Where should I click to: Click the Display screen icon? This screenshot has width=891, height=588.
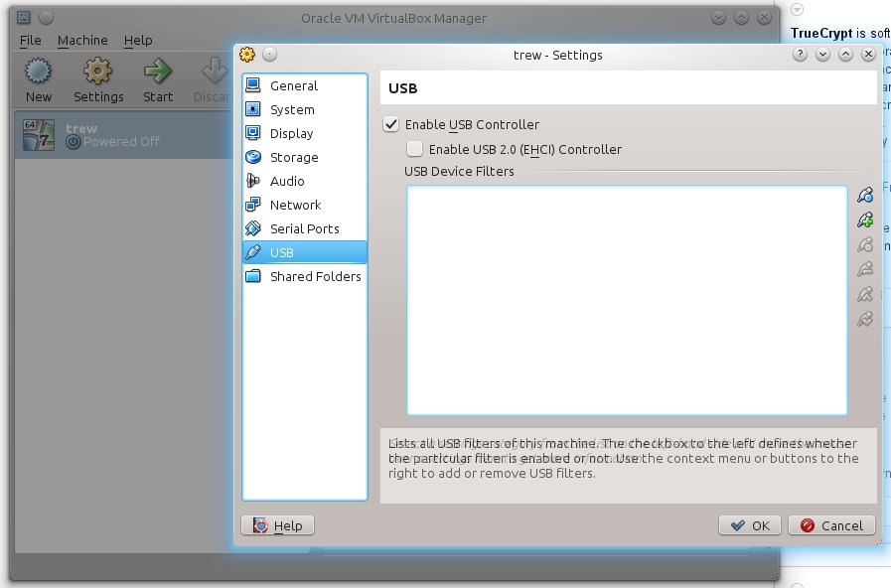(253, 133)
